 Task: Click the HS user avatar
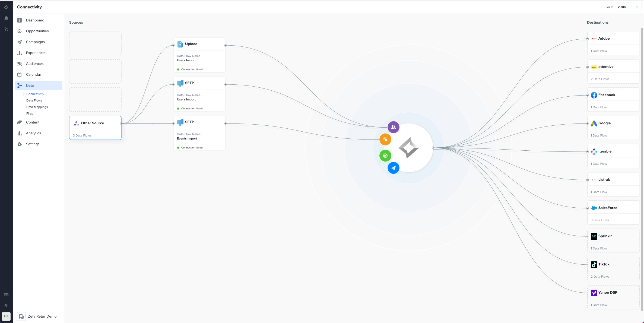click(x=6, y=316)
